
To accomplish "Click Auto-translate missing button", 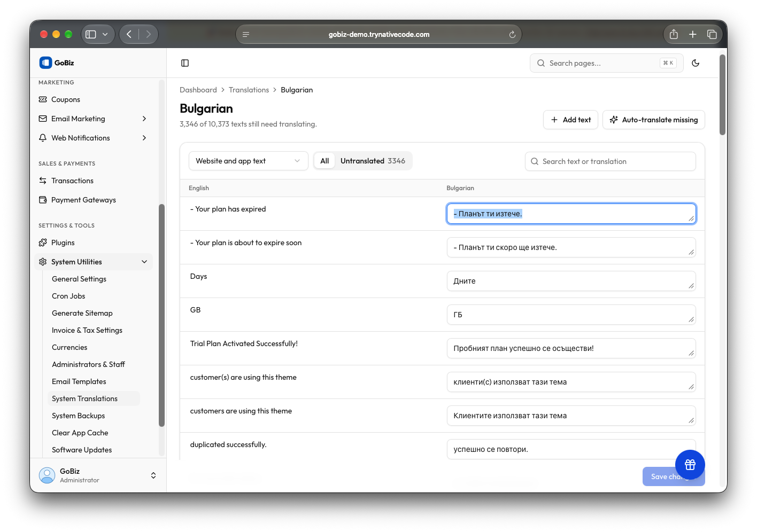I will tap(653, 120).
